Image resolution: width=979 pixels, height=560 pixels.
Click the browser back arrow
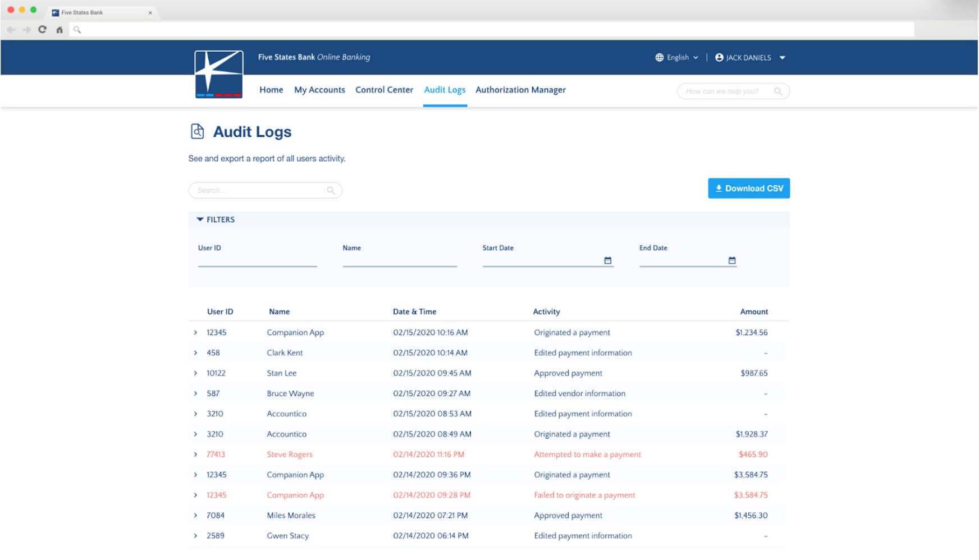[11, 30]
